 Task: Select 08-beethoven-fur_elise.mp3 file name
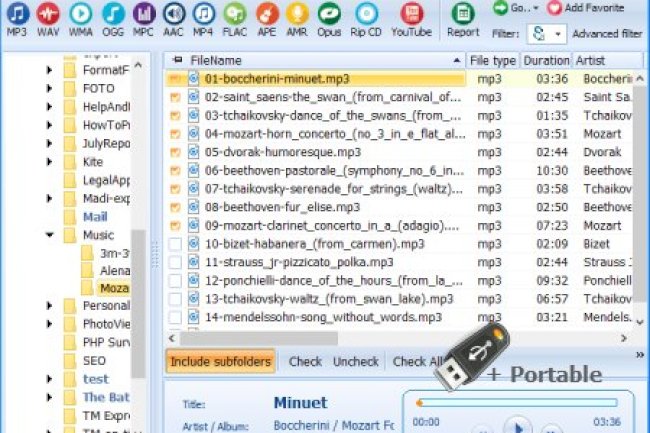tap(282, 207)
